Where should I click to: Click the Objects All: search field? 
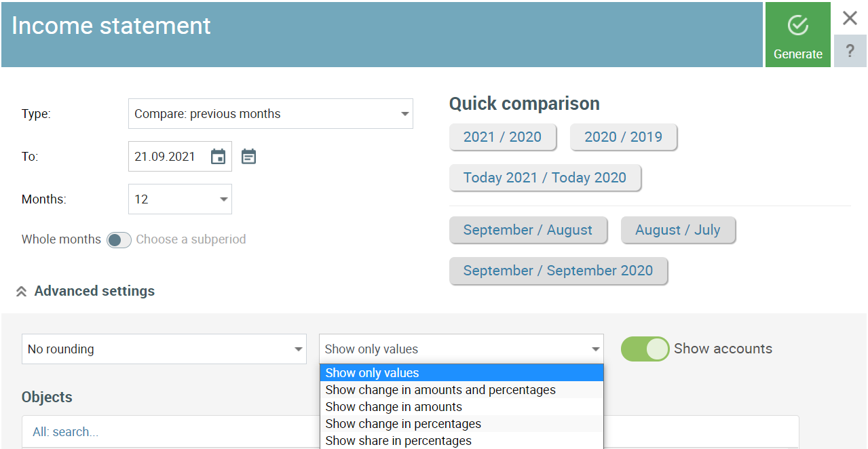(x=170, y=432)
